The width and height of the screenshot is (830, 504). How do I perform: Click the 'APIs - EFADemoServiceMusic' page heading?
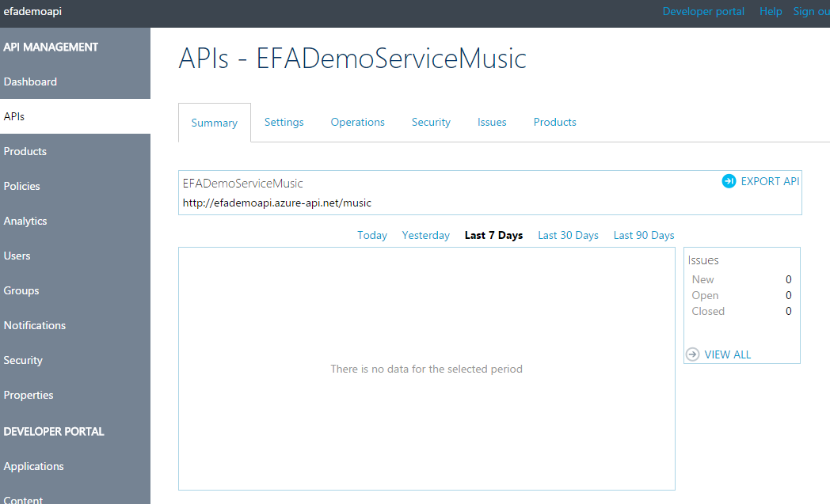tap(352, 59)
